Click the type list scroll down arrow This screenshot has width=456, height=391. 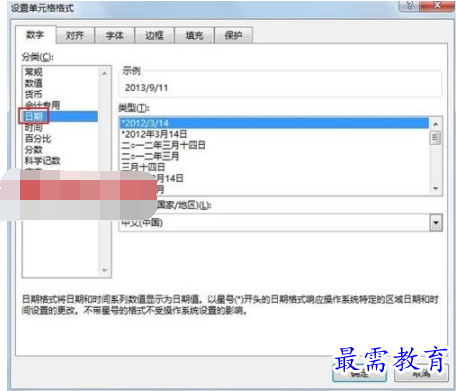coord(435,188)
